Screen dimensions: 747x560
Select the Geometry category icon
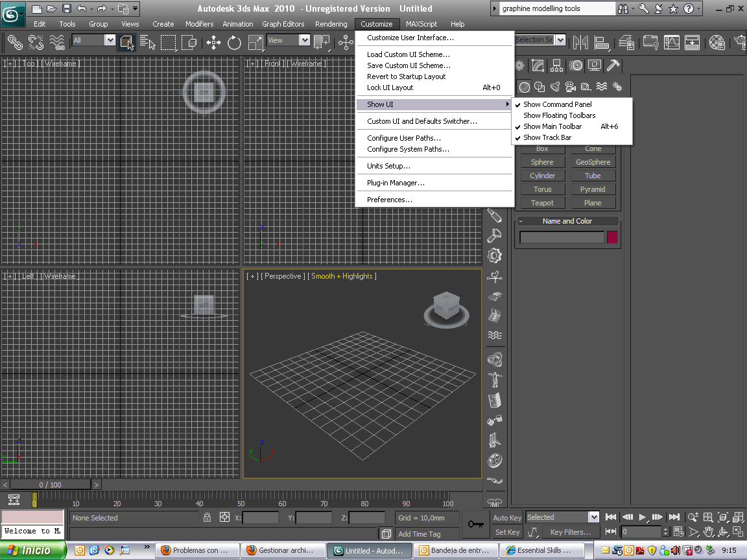tap(524, 87)
